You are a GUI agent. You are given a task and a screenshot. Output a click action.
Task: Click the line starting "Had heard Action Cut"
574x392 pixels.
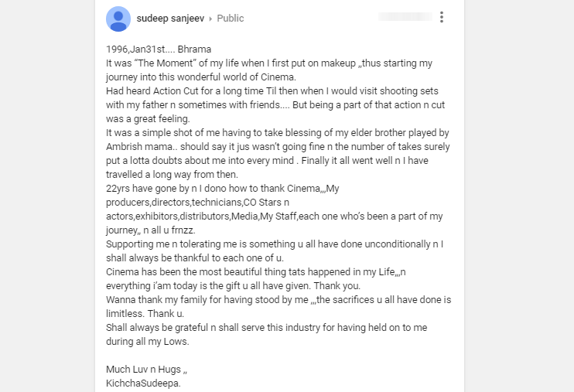pyautogui.click(x=272, y=90)
